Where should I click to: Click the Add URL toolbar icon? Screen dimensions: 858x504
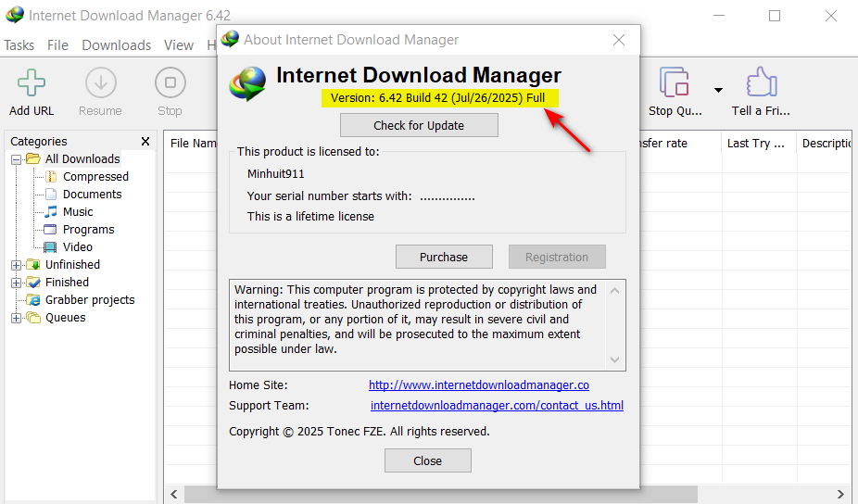(x=32, y=82)
